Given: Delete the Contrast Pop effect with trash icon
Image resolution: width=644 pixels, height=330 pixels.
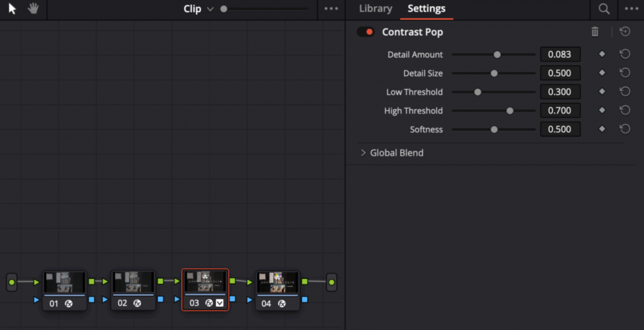Looking at the screenshot, I should [x=595, y=32].
